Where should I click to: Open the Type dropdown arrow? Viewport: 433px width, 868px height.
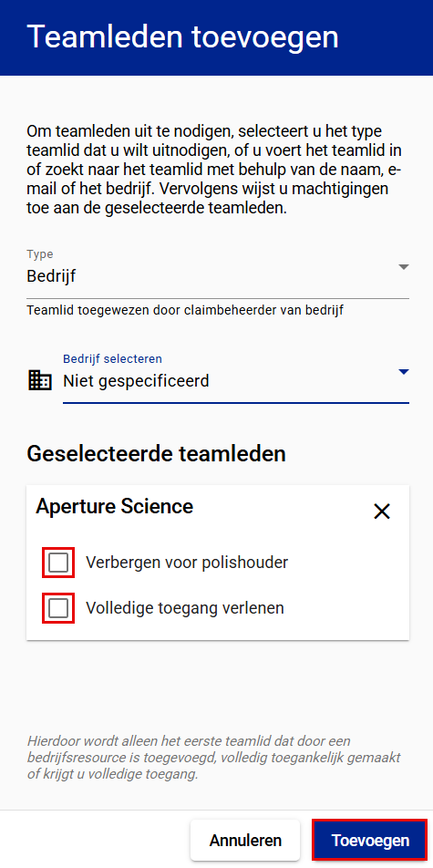(404, 267)
